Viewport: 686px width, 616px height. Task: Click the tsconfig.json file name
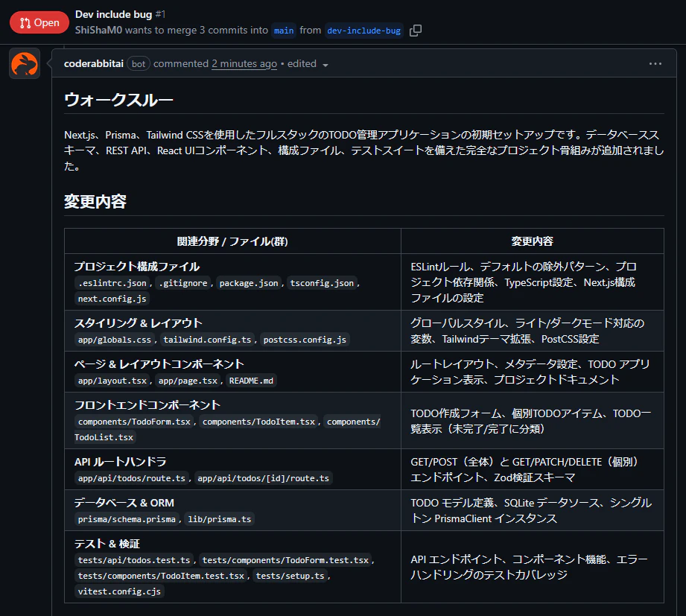click(322, 283)
